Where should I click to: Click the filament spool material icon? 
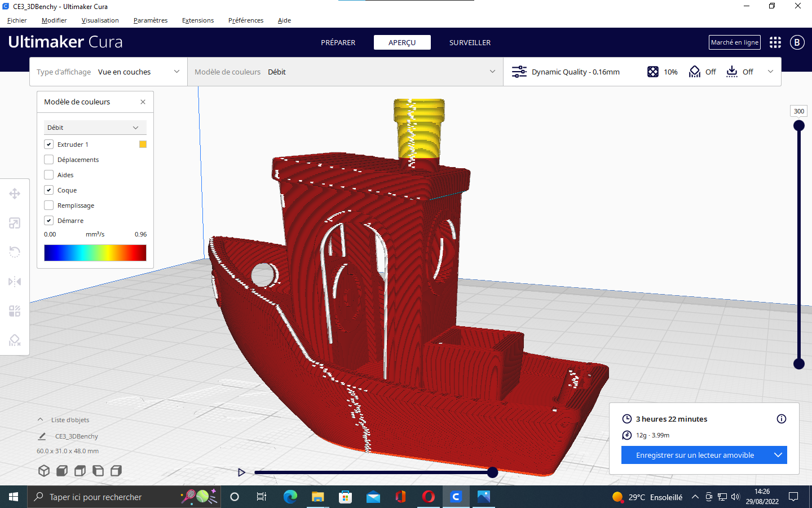click(627, 435)
